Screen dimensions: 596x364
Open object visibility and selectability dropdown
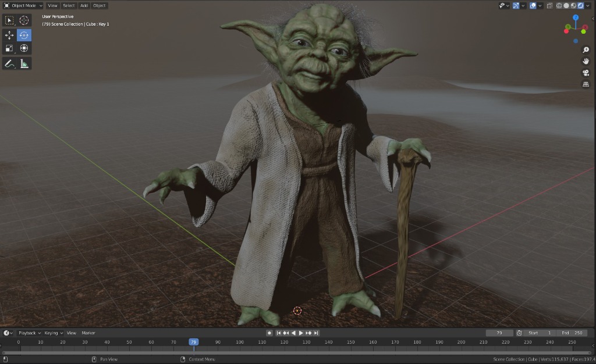(x=505, y=6)
